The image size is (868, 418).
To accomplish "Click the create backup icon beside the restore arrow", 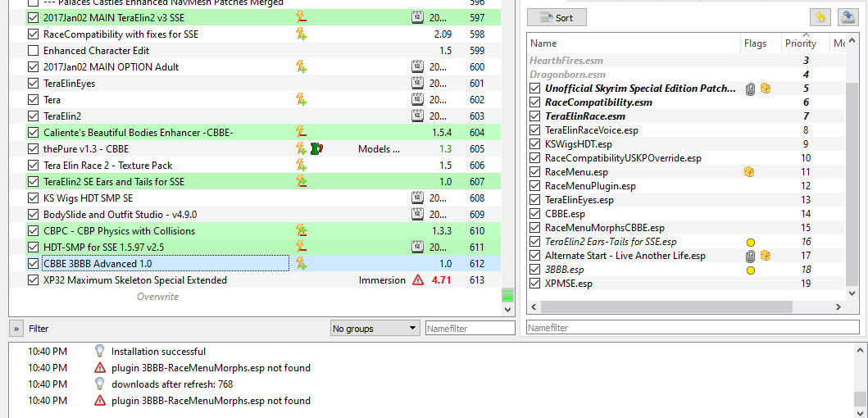I will click(848, 17).
